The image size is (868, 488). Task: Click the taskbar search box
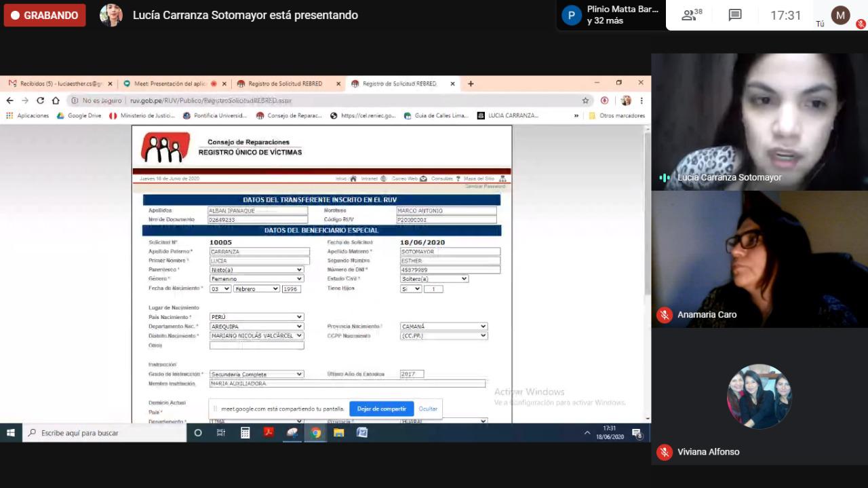(105, 432)
